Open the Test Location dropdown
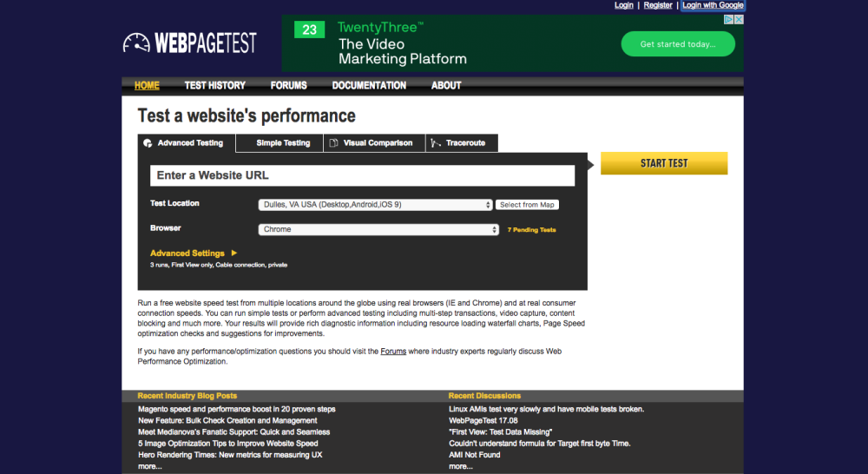The height and width of the screenshot is (474, 868). click(375, 205)
